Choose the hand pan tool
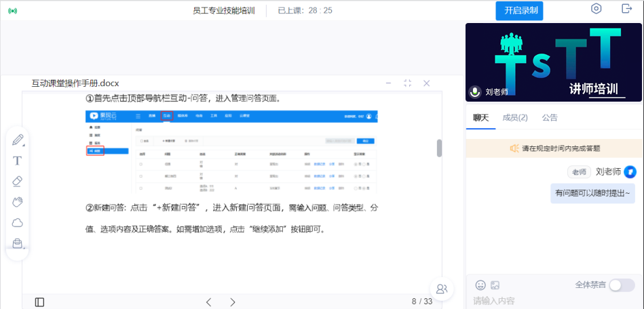The height and width of the screenshot is (309, 644). click(18, 202)
